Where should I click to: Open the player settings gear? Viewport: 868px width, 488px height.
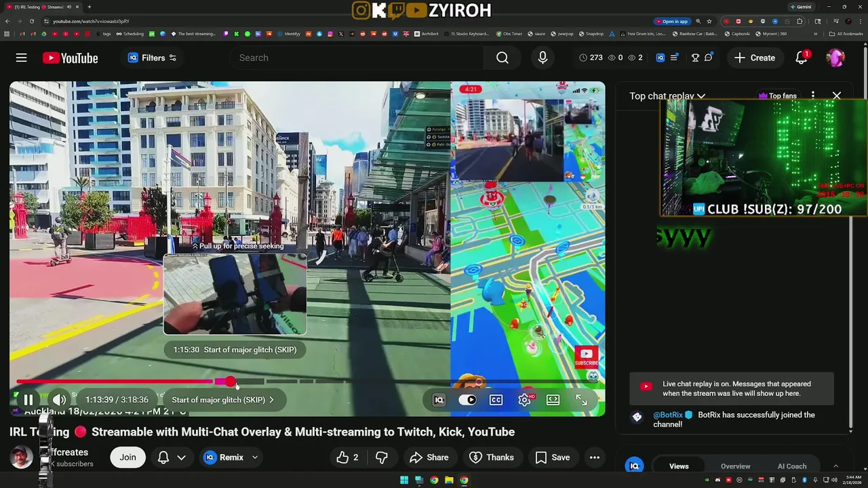coord(524,400)
